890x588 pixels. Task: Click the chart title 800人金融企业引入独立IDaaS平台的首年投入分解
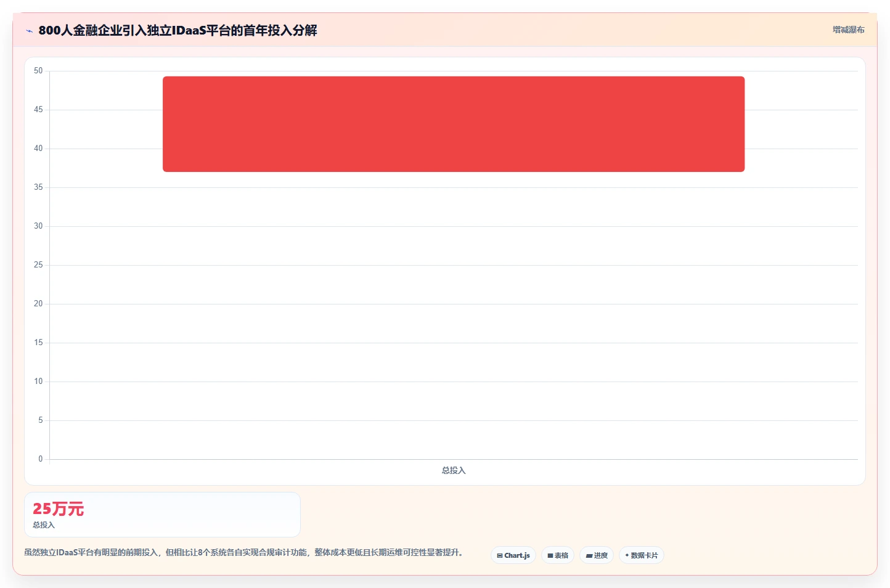point(178,30)
